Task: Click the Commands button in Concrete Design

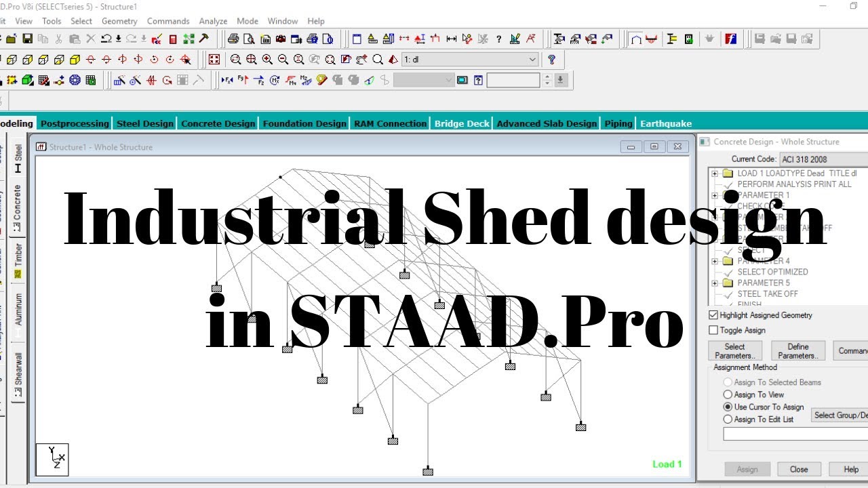Action: pos(851,350)
